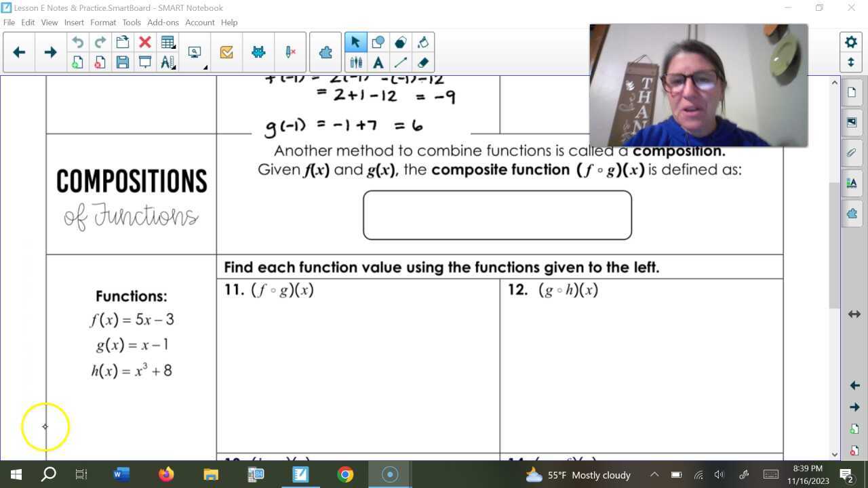
Task: Launch Word from the taskbar
Action: point(121,474)
